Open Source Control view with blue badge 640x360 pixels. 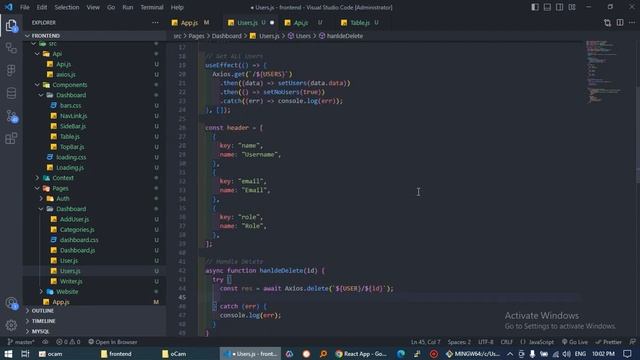click(x=11, y=116)
